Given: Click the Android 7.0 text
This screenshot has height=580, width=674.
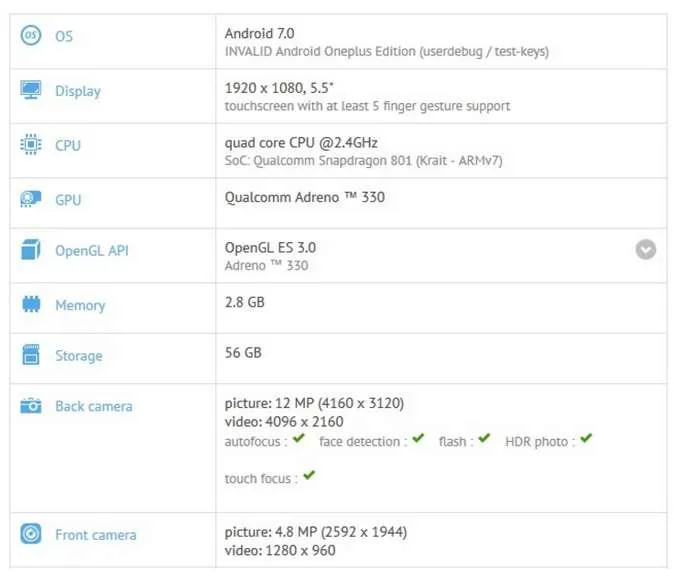Looking at the screenshot, I should tap(259, 33).
